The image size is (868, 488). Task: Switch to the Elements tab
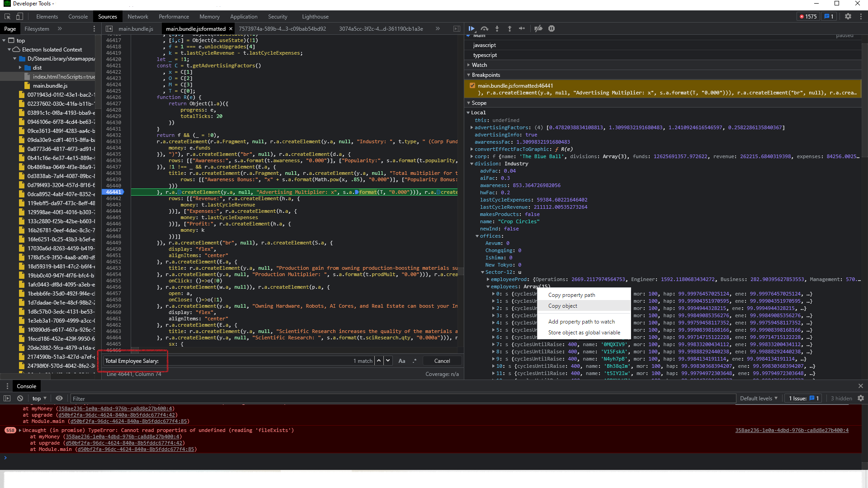(47, 16)
